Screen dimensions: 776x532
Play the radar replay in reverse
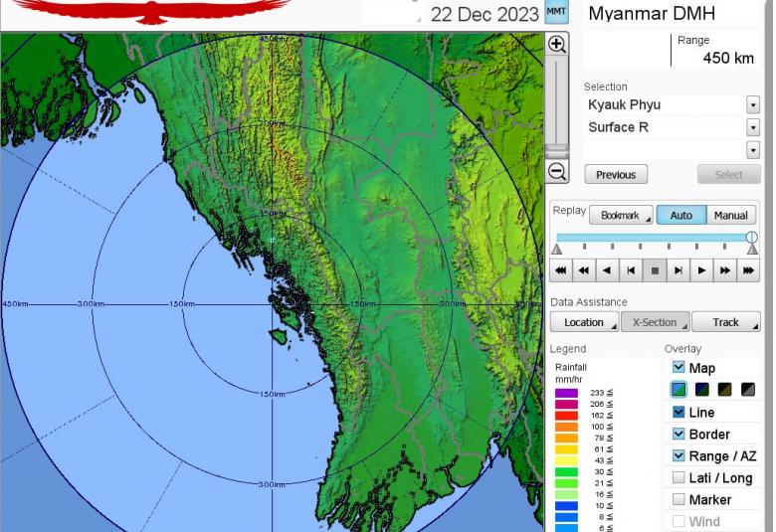pos(607,269)
